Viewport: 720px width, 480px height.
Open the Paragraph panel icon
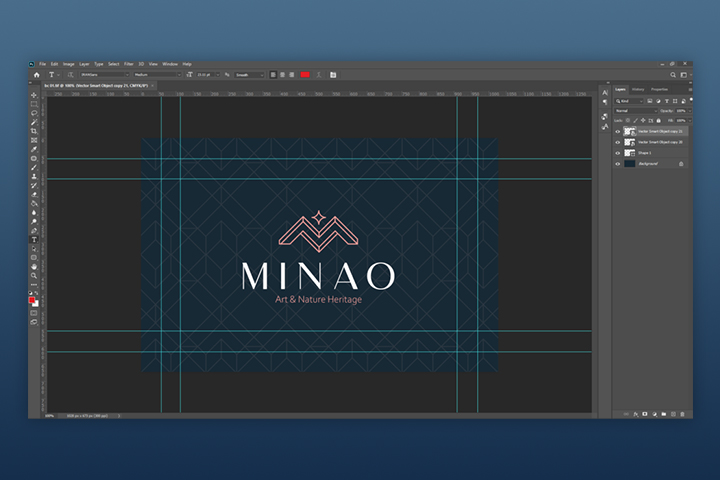605,102
